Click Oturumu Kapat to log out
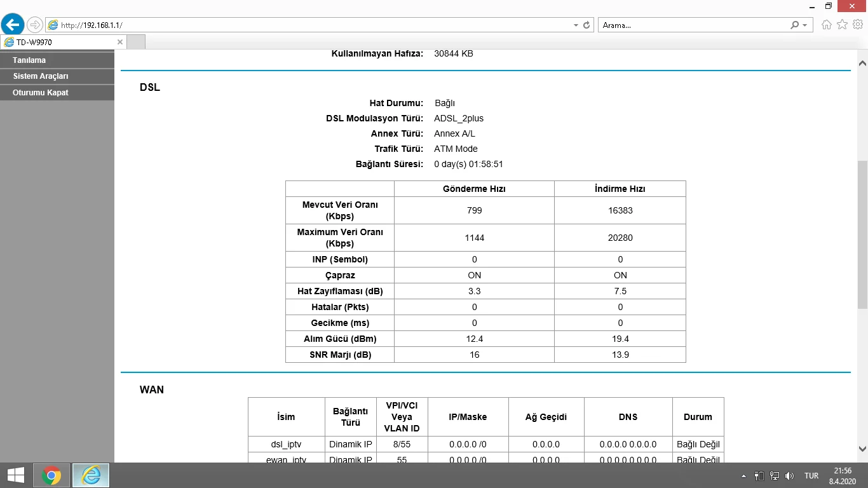868x488 pixels. coord(57,93)
